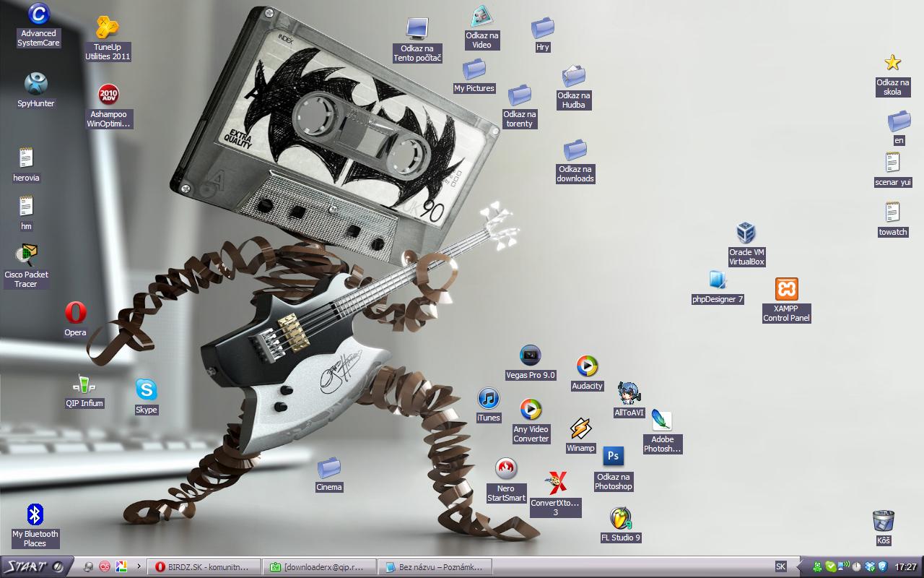Viewport: 924px width, 578px height.
Task: Open Audacity from the desktop
Action: coord(587,374)
